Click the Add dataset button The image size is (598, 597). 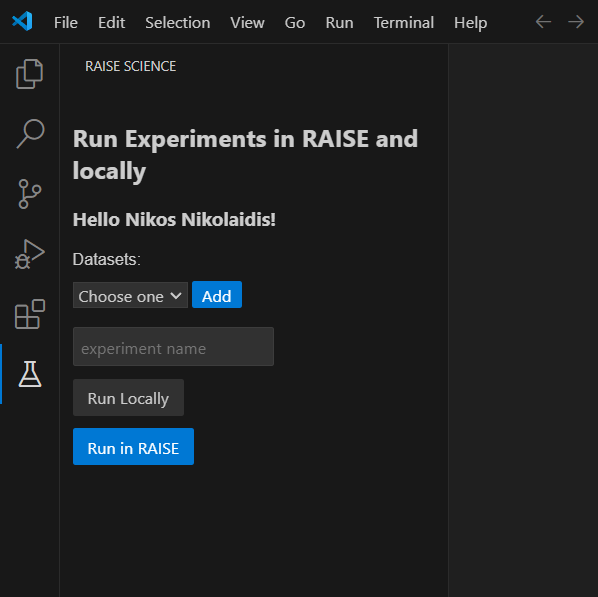(x=217, y=295)
